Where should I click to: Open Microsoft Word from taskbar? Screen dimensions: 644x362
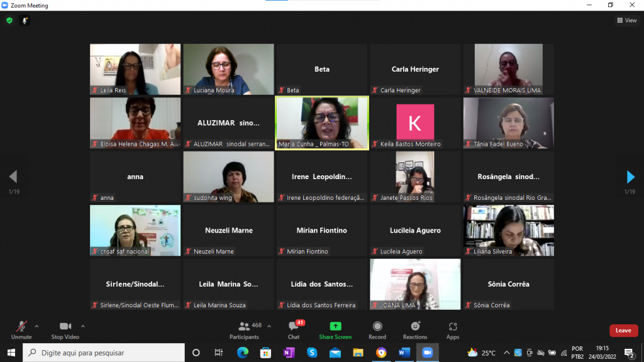(x=404, y=353)
